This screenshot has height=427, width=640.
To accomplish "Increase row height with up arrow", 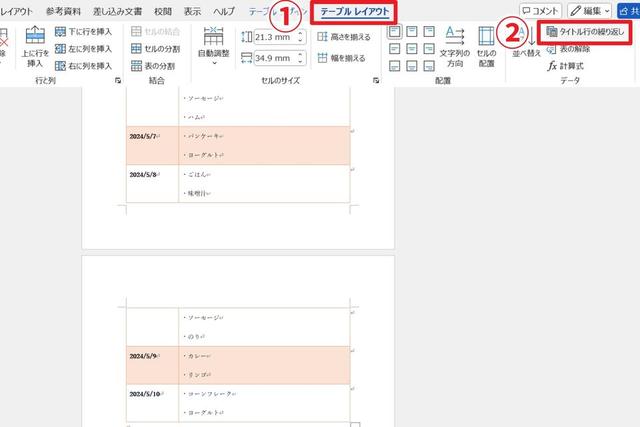I will tap(300, 33).
